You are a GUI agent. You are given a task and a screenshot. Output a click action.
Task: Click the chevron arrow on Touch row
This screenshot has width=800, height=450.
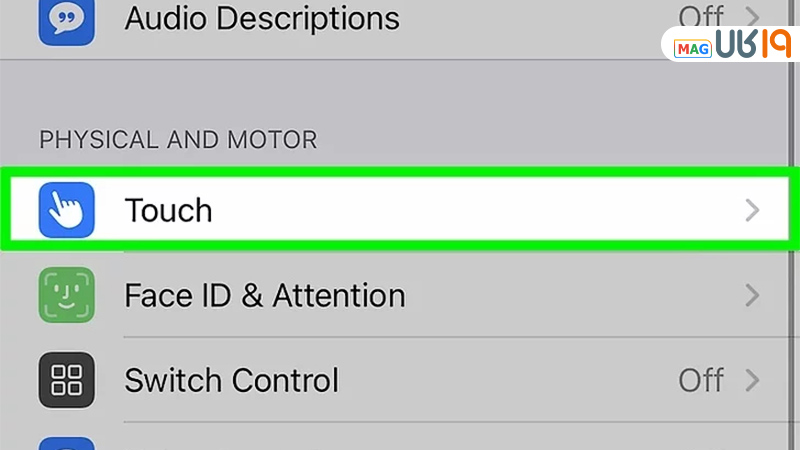pos(752,210)
